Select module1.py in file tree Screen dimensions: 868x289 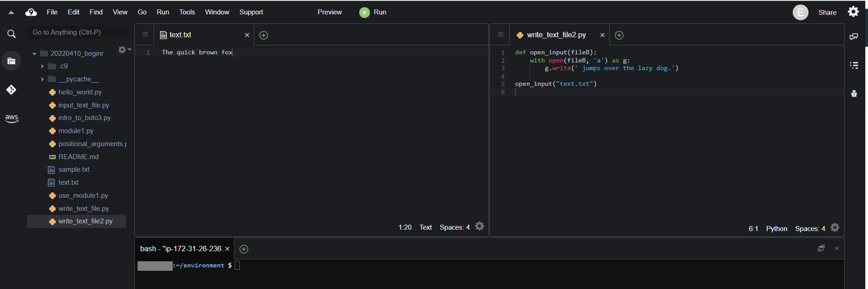click(x=76, y=131)
